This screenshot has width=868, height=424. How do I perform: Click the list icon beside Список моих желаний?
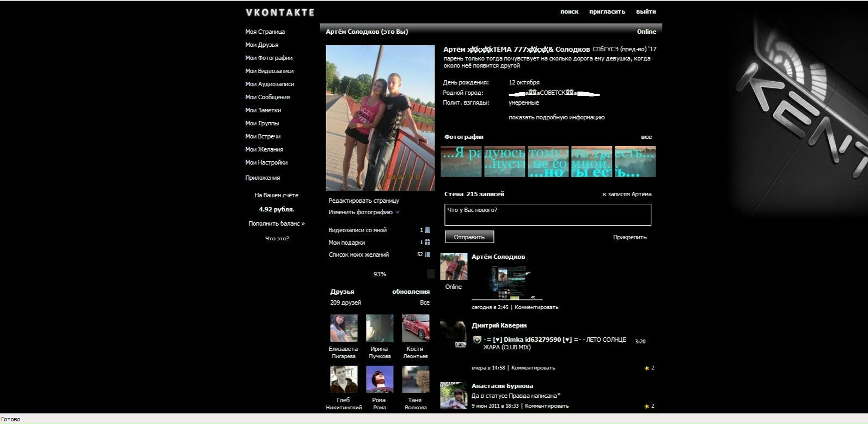click(427, 255)
